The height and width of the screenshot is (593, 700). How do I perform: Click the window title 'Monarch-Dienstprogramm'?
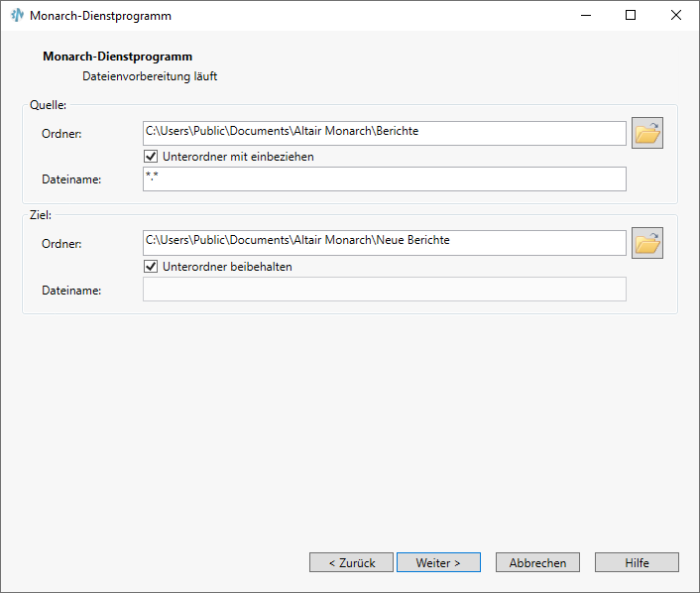(100, 16)
